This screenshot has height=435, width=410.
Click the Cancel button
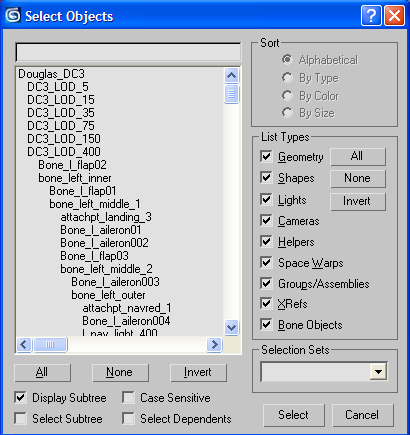[x=362, y=415]
